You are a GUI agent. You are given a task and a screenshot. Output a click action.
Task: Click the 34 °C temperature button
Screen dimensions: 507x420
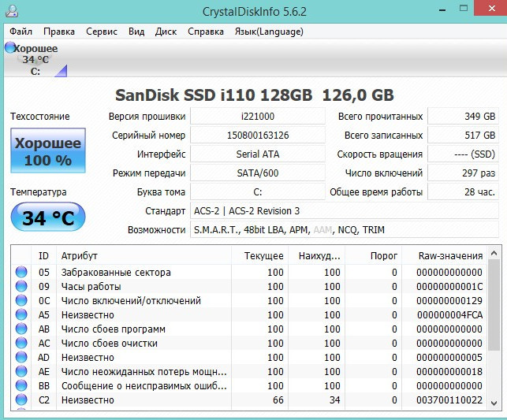click(x=48, y=217)
